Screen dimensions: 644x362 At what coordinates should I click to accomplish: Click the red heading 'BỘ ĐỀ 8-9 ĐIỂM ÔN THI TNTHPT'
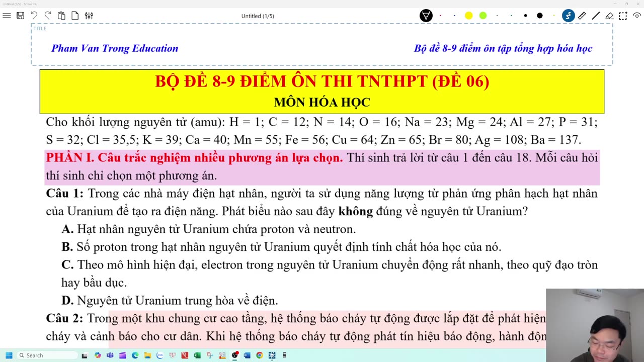pos(322,81)
